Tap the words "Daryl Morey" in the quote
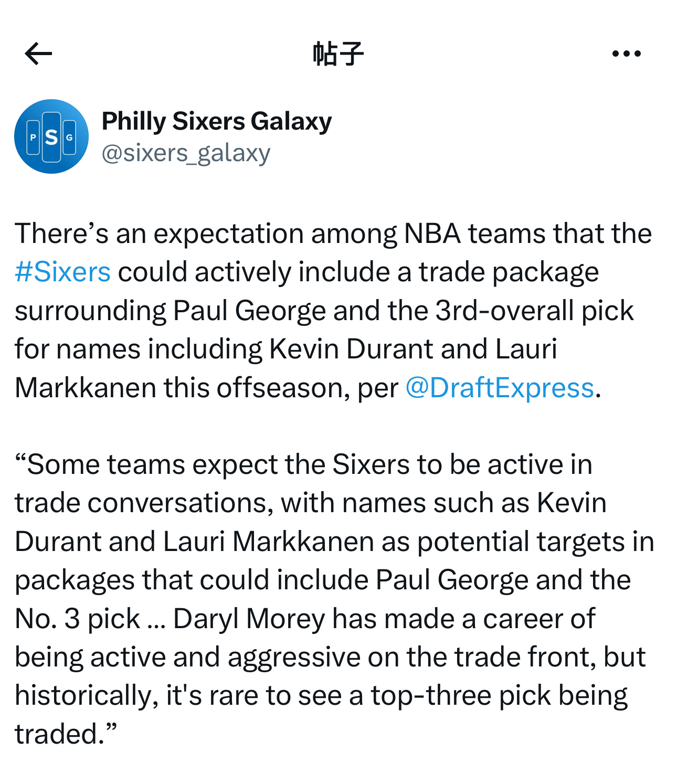677x784 pixels. click(x=249, y=619)
